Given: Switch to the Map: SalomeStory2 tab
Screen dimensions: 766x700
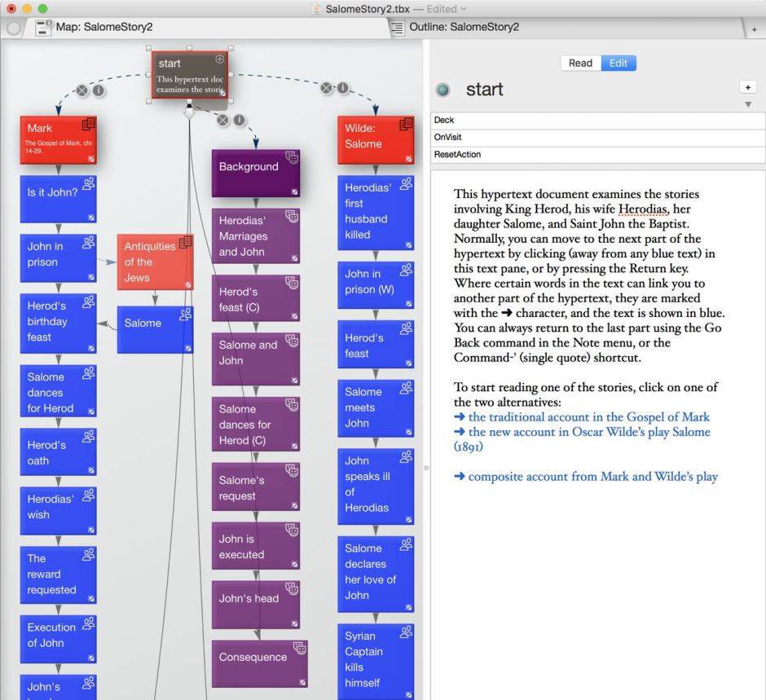Looking at the screenshot, I should 103,27.
